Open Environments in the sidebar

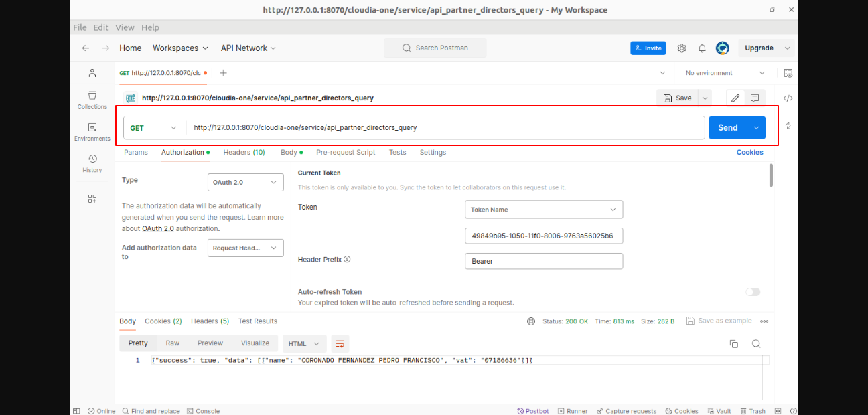click(x=92, y=132)
